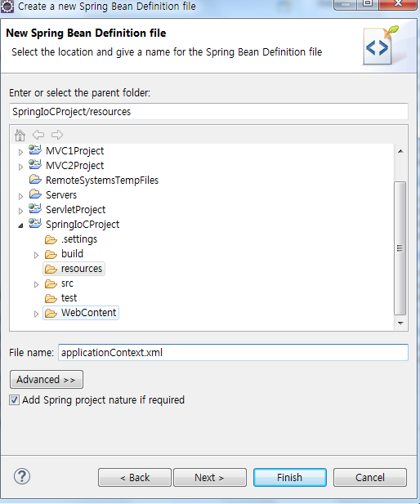Click the src folder icon
The image size is (420, 504).
[x=51, y=283]
